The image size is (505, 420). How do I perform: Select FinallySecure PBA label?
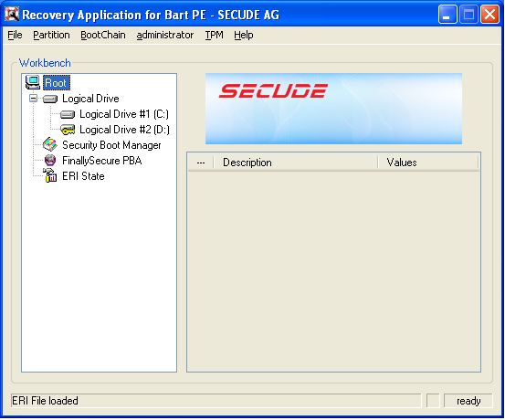101,161
